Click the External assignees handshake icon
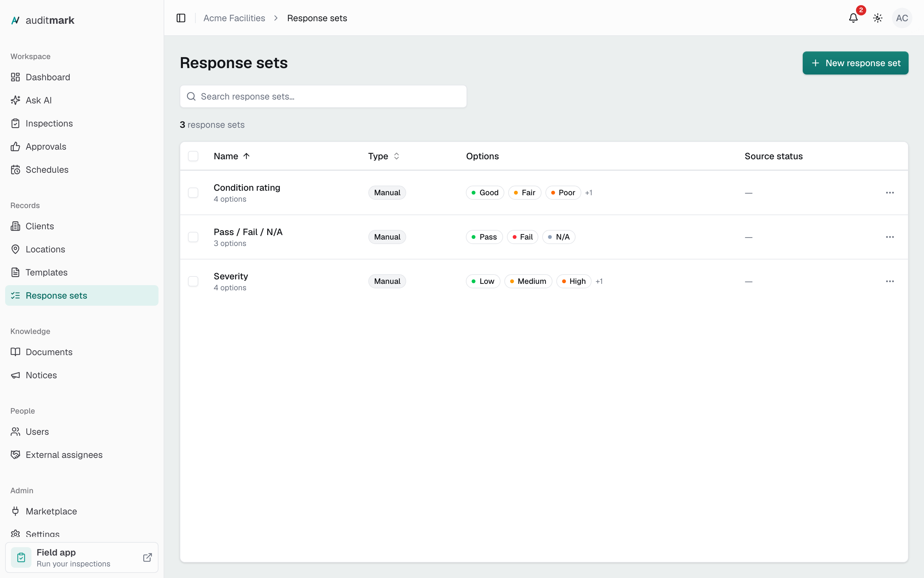This screenshot has height=578, width=924. point(15,455)
